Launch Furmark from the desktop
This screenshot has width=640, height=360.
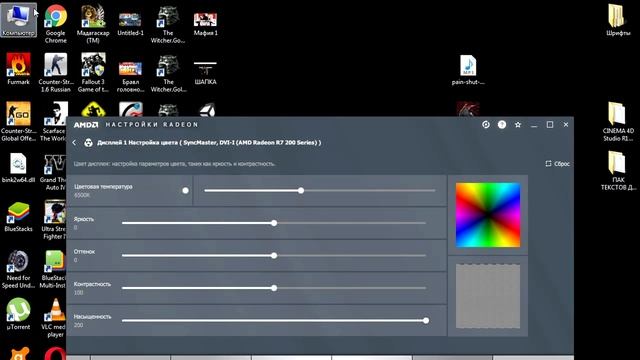pyautogui.click(x=18, y=69)
